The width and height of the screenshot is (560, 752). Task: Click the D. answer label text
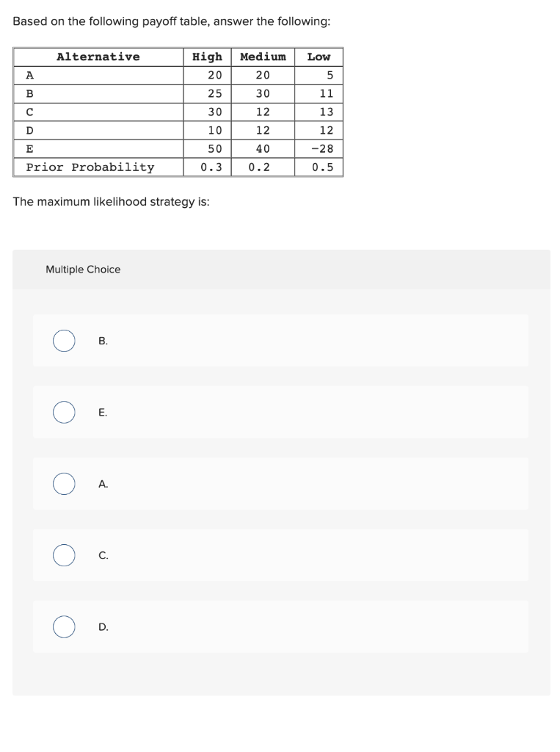point(102,627)
